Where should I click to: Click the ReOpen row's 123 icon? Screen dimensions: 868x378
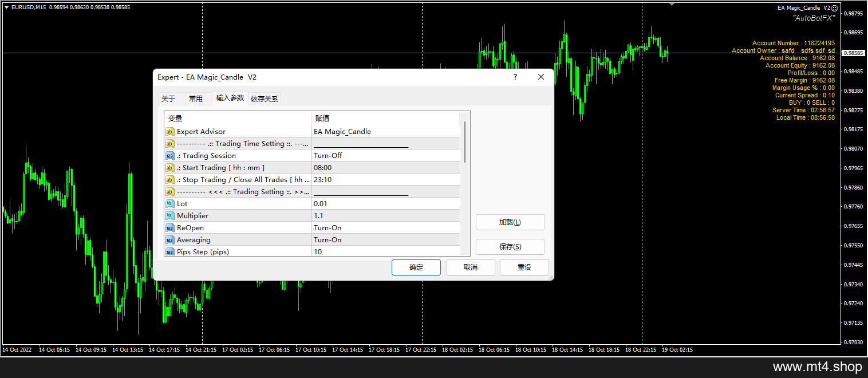(x=170, y=228)
